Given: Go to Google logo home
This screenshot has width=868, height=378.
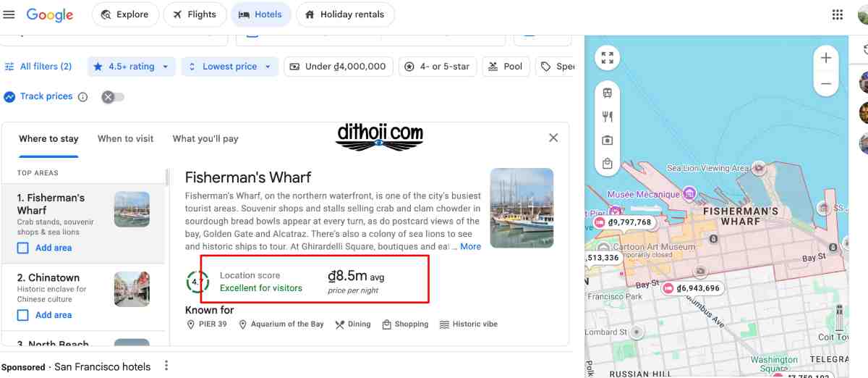Looking at the screenshot, I should coord(50,14).
